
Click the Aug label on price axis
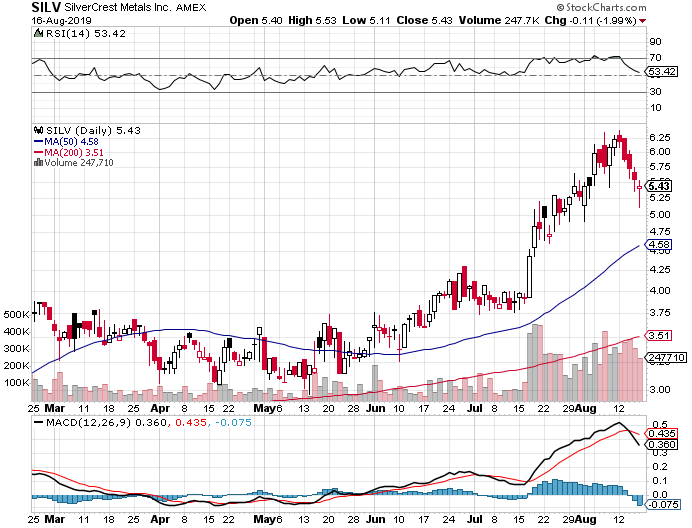pos(586,408)
